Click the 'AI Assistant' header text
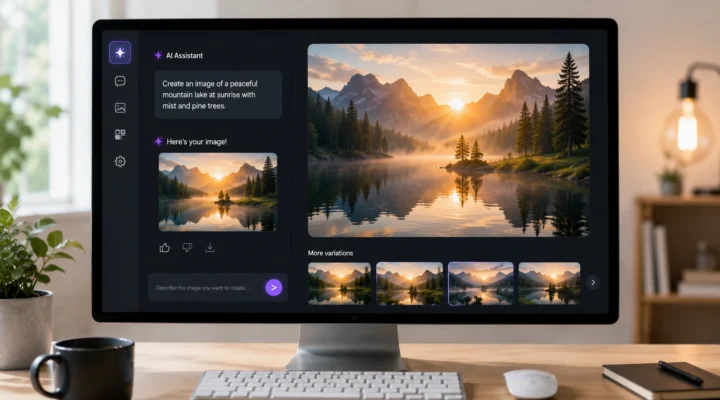 click(184, 56)
